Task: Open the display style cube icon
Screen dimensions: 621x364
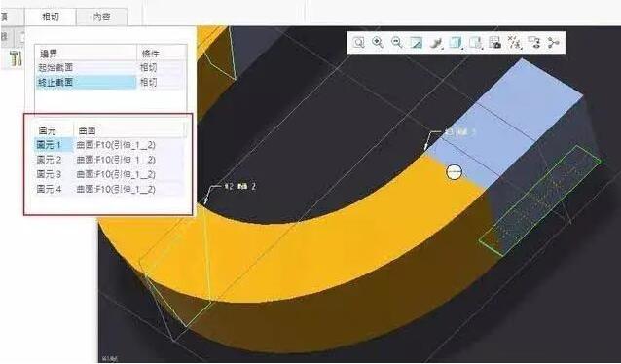Action: [x=456, y=43]
